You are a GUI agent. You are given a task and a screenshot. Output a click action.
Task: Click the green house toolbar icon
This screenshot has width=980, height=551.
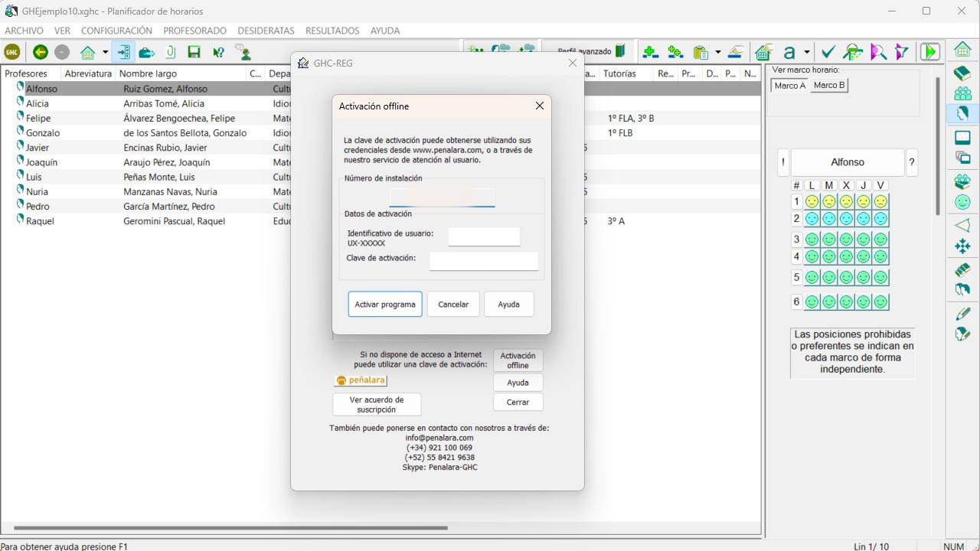pyautogui.click(x=88, y=52)
